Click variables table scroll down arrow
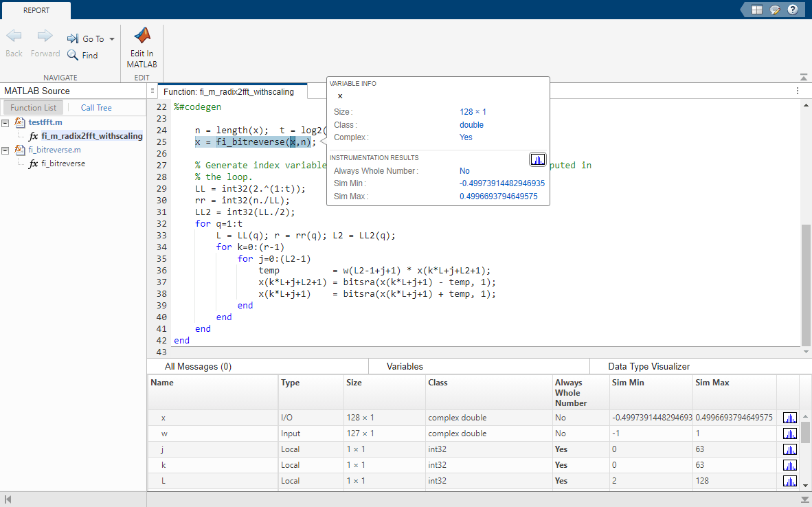 pyautogui.click(x=806, y=486)
